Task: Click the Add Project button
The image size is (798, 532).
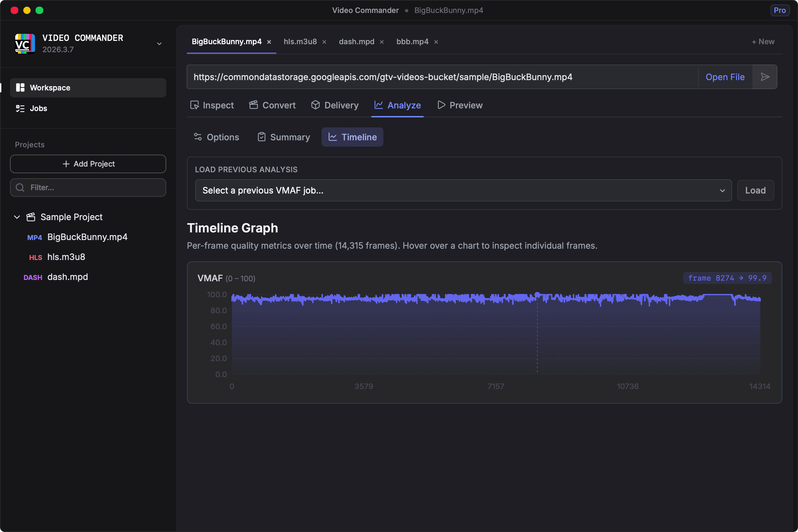Action: point(88,164)
